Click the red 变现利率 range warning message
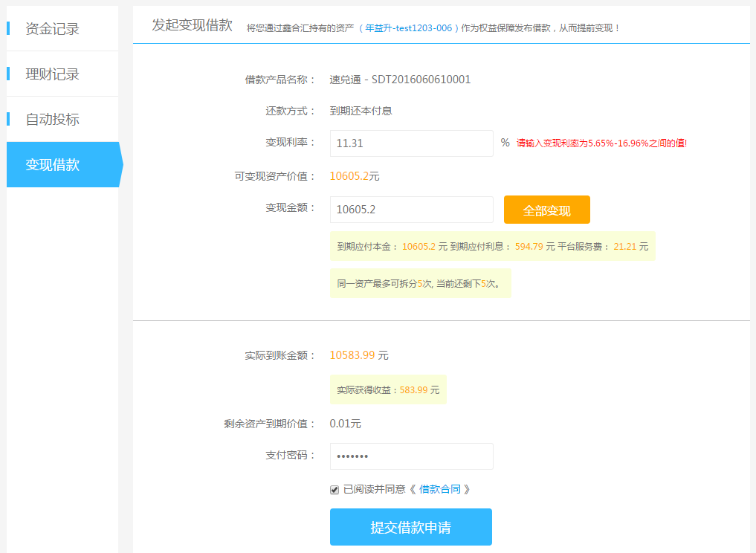 (601, 143)
